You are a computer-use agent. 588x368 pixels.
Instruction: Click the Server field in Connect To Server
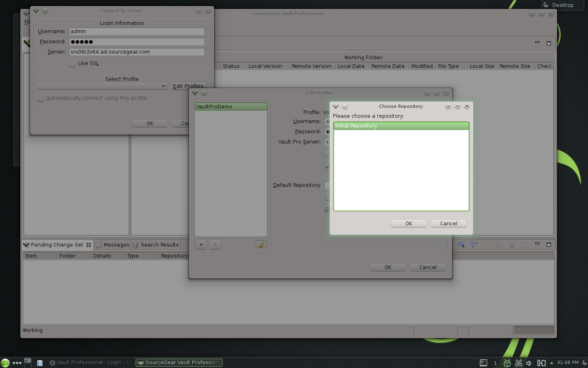(137, 52)
